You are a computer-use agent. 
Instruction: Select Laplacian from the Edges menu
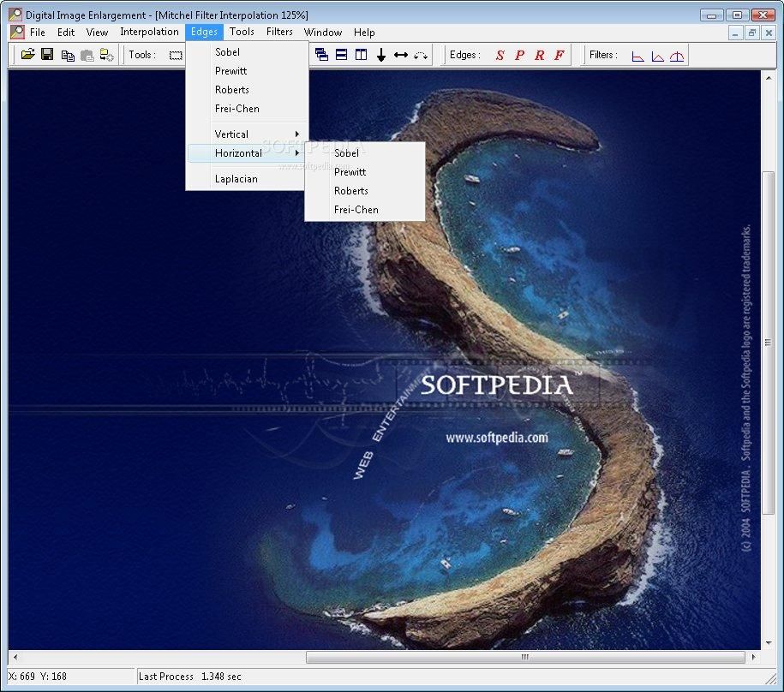click(x=235, y=178)
